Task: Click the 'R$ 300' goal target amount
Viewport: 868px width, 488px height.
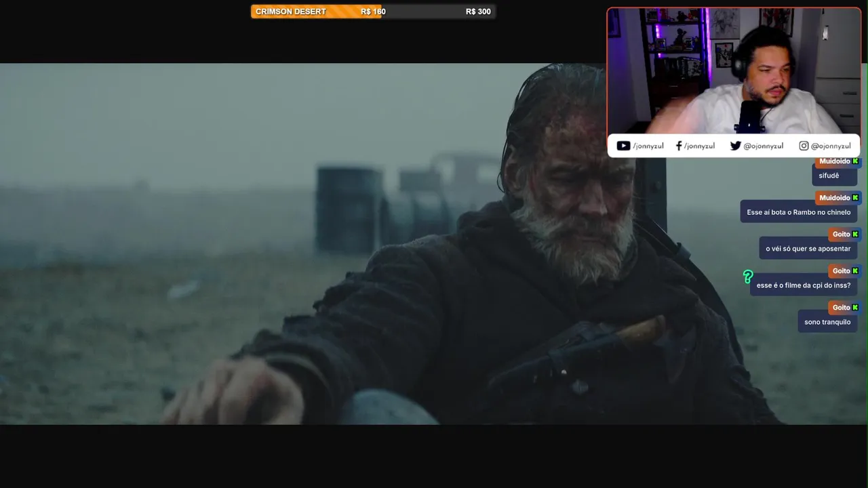Action: click(x=478, y=12)
